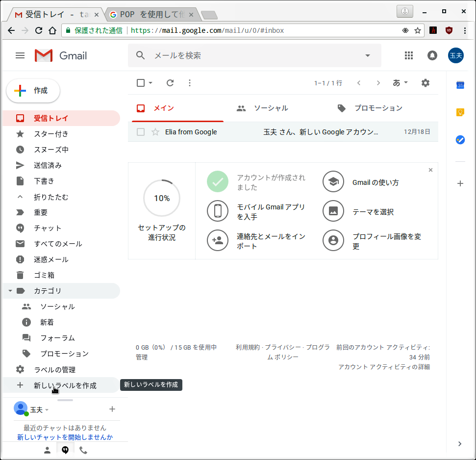The height and width of the screenshot is (460, 476).
Task: Open the notifications bell
Action: tap(432, 55)
